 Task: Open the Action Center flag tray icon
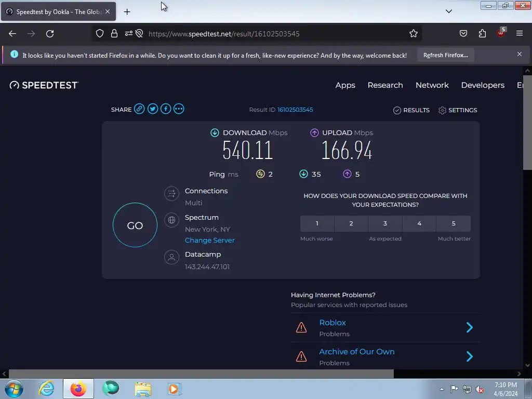click(454, 389)
